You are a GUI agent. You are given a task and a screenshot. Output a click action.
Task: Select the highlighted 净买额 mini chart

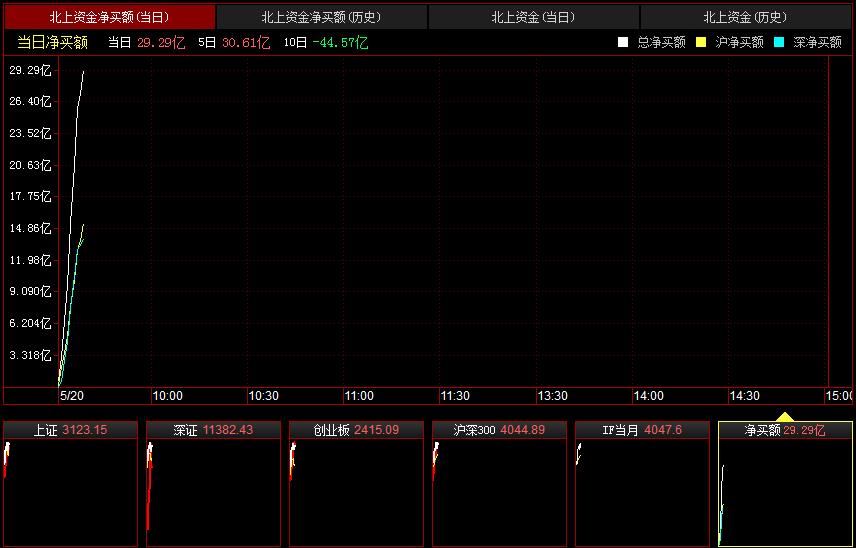[x=785, y=484]
